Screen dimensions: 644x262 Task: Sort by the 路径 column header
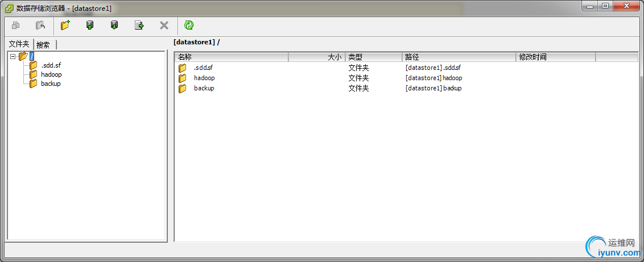click(x=459, y=57)
